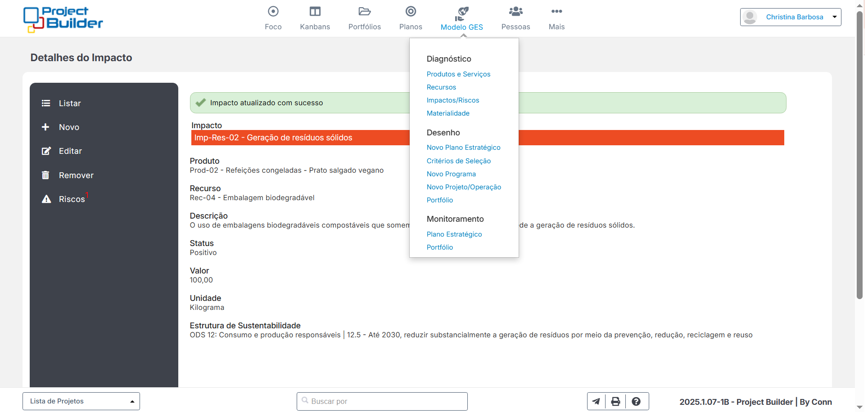Click the 'Kilograma' unit value

tap(207, 308)
